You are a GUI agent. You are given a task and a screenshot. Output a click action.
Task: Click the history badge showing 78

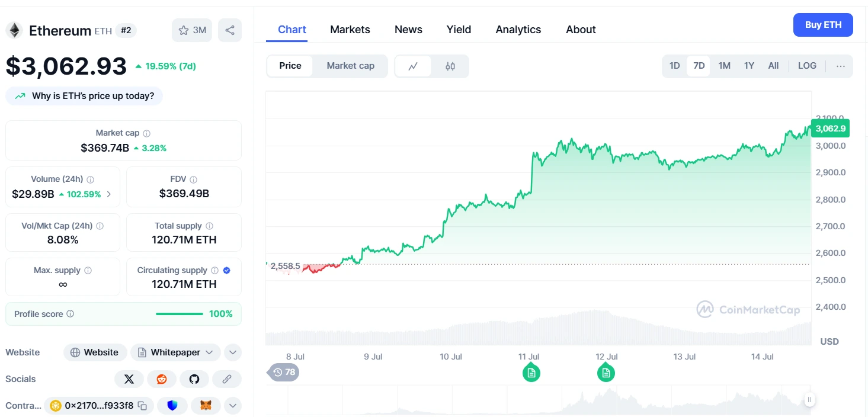(284, 372)
